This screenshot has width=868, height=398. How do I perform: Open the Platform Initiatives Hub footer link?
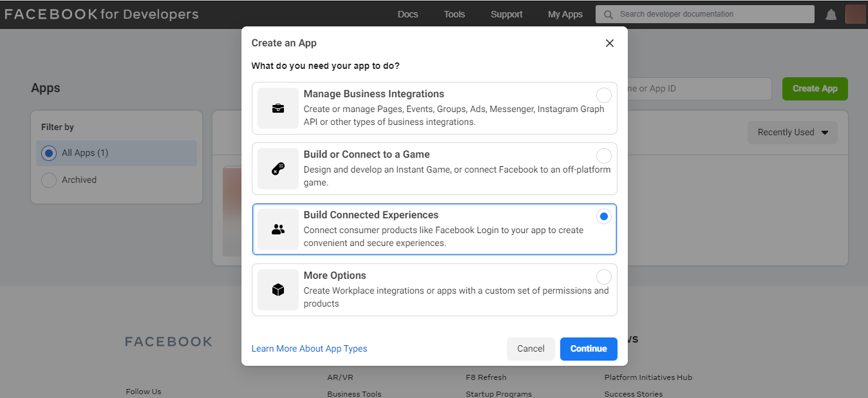[x=648, y=377]
